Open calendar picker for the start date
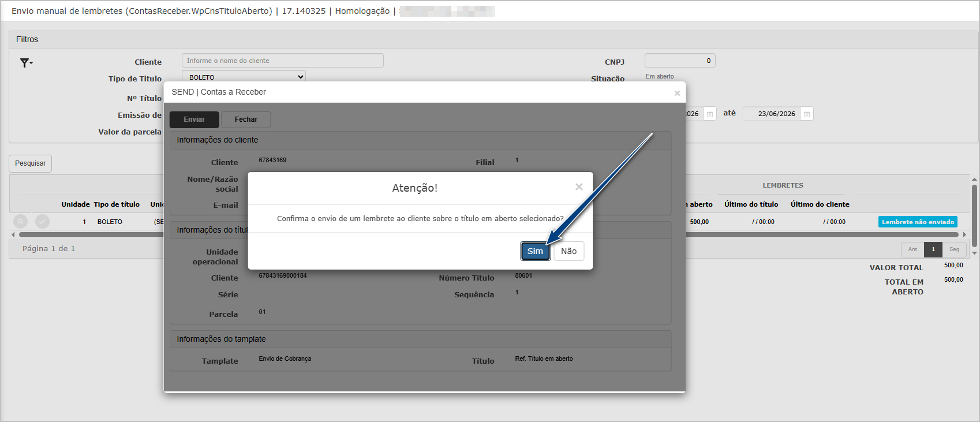Viewport: 980px width, 422px height. pyautogui.click(x=710, y=114)
